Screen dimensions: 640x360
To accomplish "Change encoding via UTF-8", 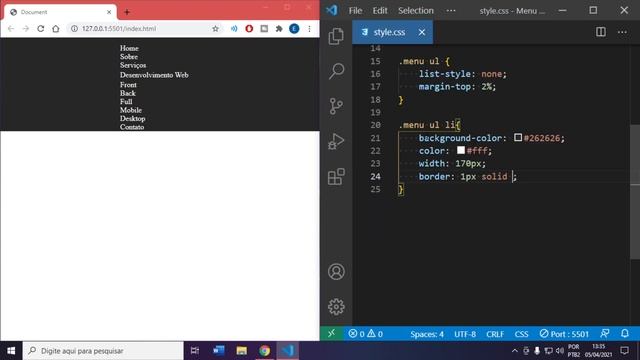I will (x=465, y=334).
